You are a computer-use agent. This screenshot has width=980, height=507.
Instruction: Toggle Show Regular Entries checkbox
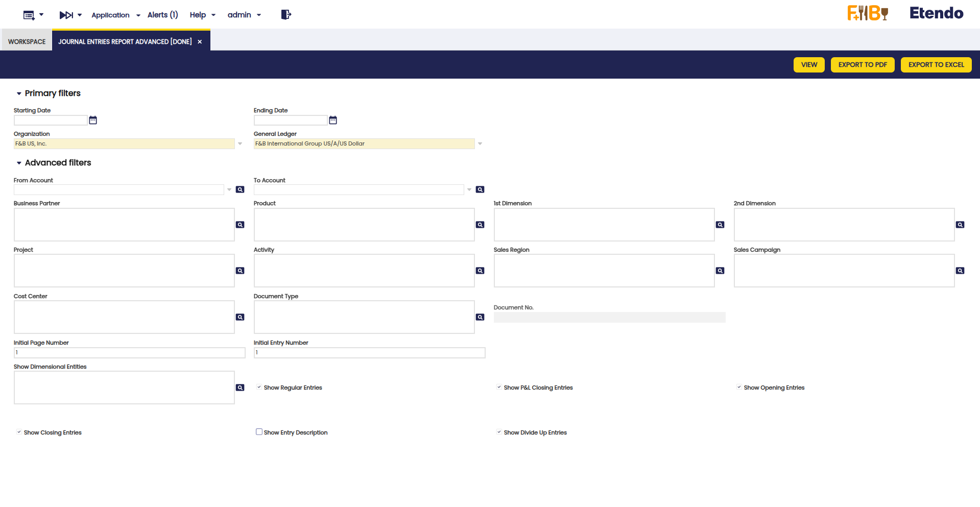pos(259,387)
